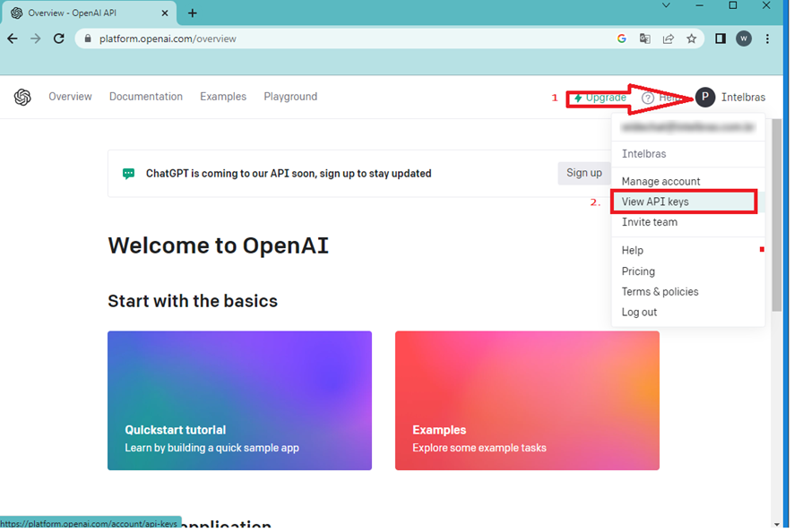Go back with the browser back arrow

click(13, 39)
